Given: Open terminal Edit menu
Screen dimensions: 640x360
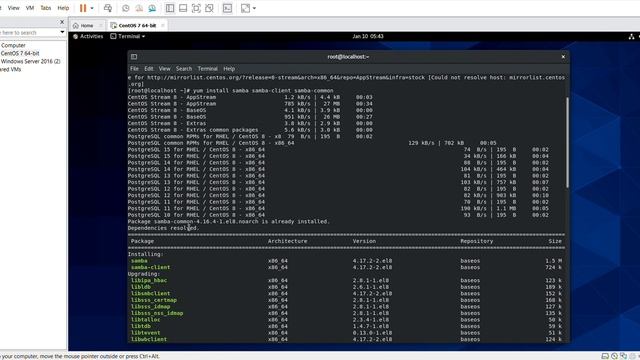Looking at the screenshot, I should point(149,69).
